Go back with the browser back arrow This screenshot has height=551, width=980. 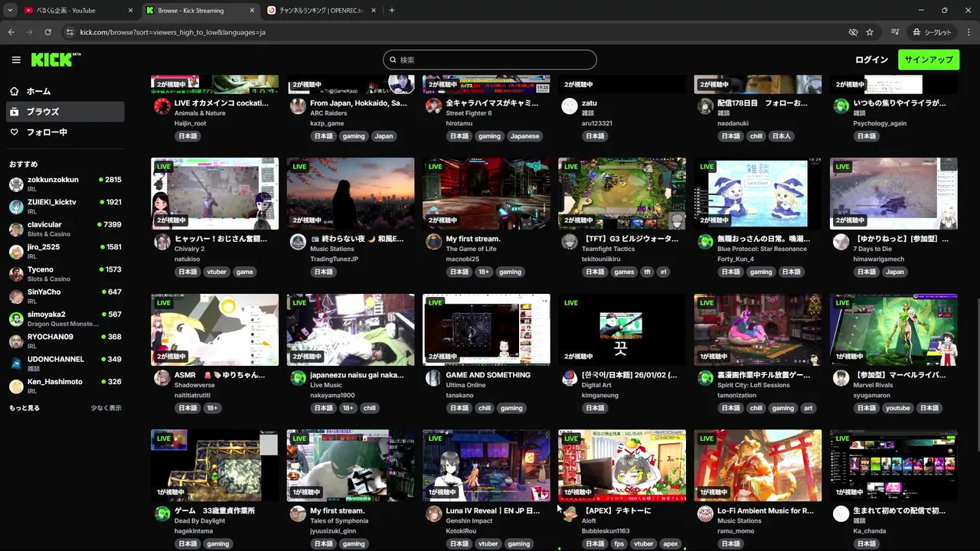[x=11, y=32]
